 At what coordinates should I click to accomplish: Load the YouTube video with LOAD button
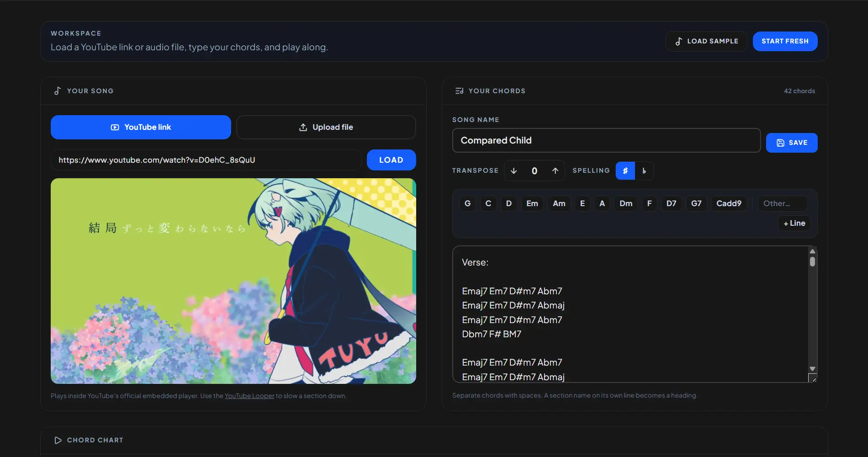[x=391, y=160]
